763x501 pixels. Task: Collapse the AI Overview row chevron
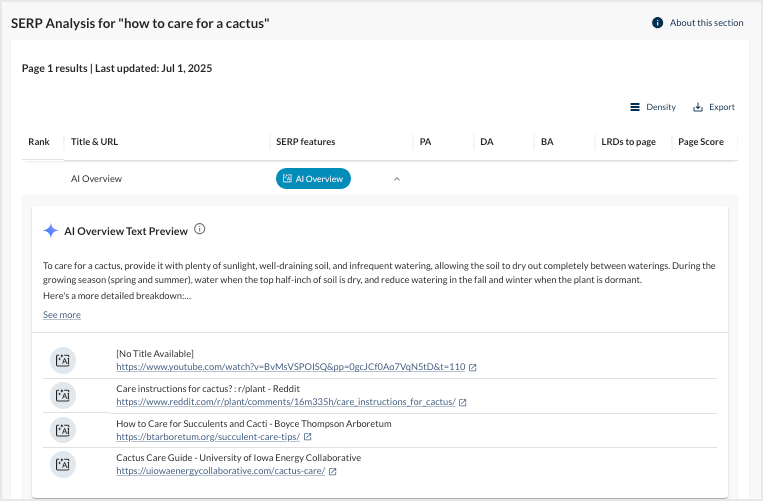pos(396,179)
